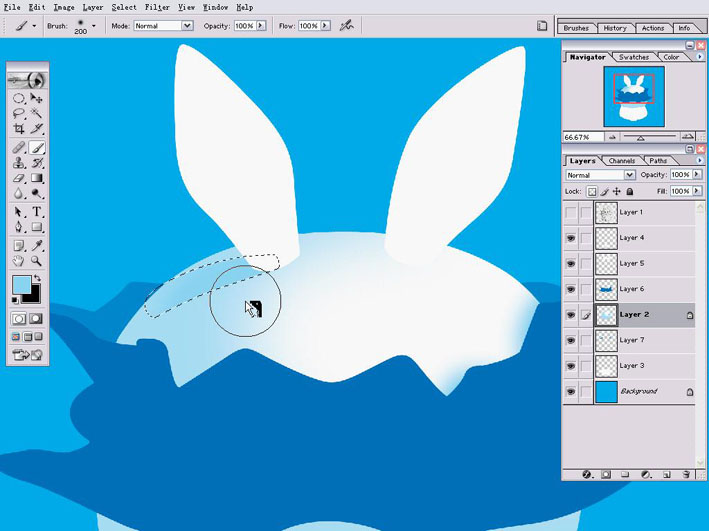Viewport: 709px width, 531px height.
Task: Enable airbrush in options bar
Action: point(346,26)
